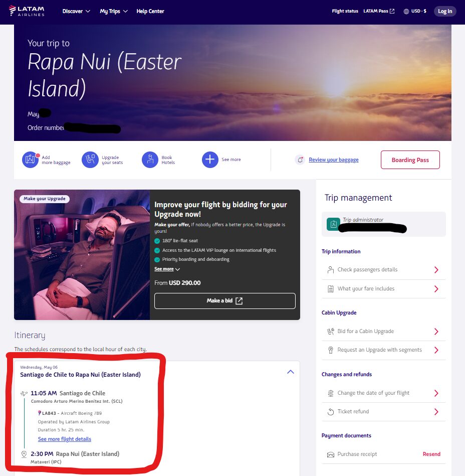The height and width of the screenshot is (476, 465).
Task: Select the Book Hotels icon
Action: point(150,160)
